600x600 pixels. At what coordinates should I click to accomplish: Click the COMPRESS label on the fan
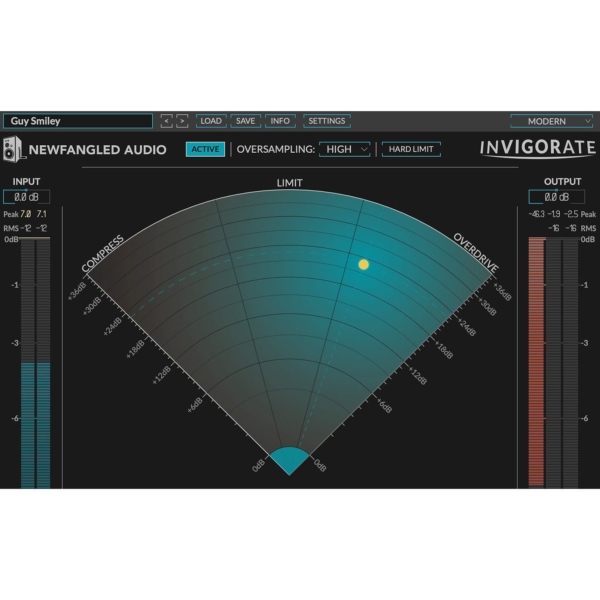(103, 254)
